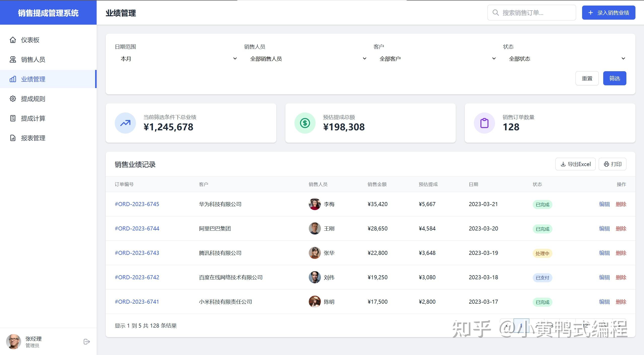Image resolution: width=644 pixels, height=355 pixels.
Task: Go to 提成规则 in sidebar
Action: pyautogui.click(x=33, y=99)
